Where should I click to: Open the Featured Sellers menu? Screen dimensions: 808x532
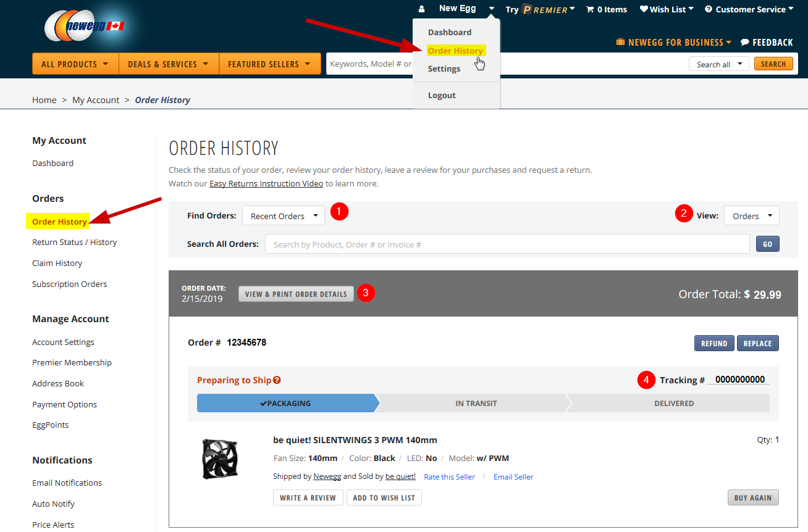(270, 64)
